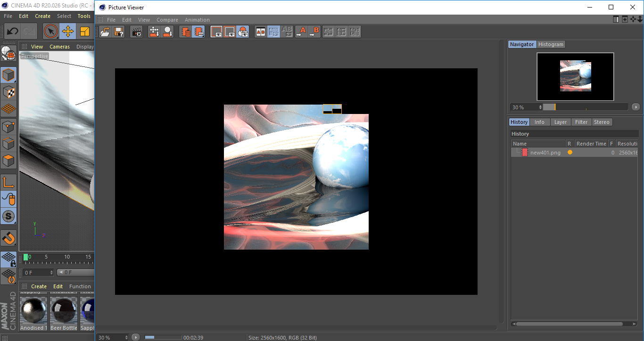This screenshot has width=644, height=341.
Task: Switch to the Navigator tab
Action: (x=522, y=44)
